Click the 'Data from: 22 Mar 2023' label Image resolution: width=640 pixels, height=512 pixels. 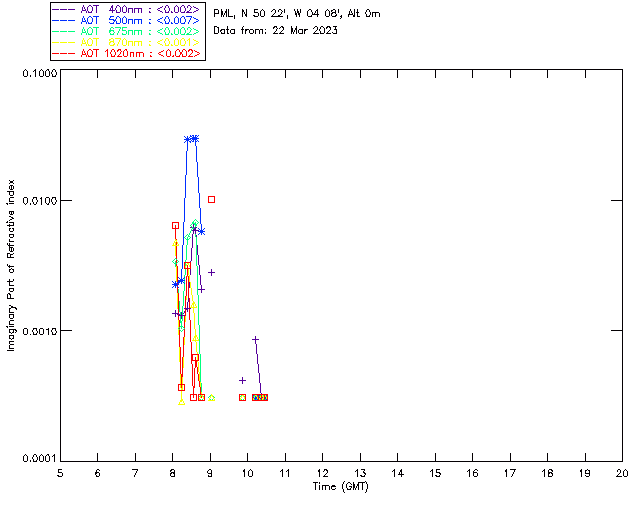[276, 30]
